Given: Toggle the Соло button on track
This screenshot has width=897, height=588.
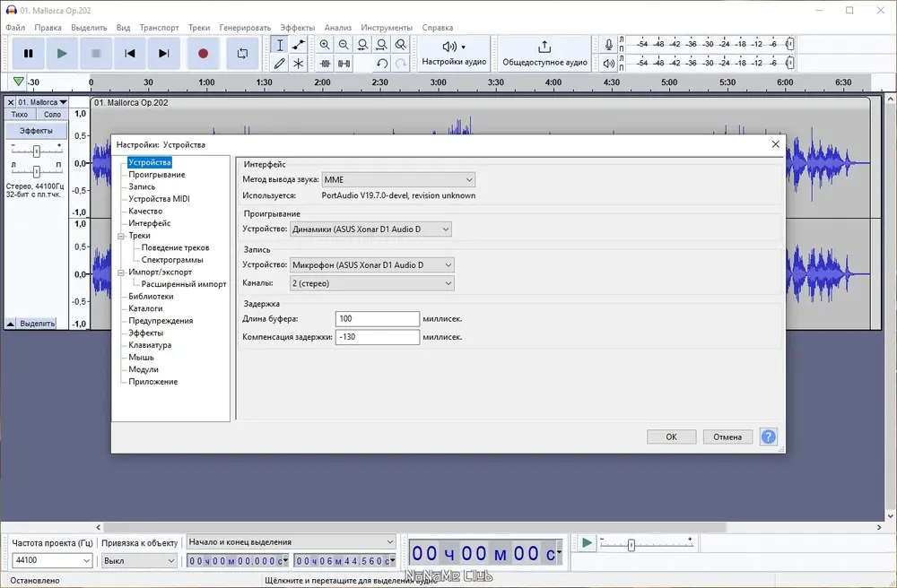Looking at the screenshot, I should click(x=52, y=115).
